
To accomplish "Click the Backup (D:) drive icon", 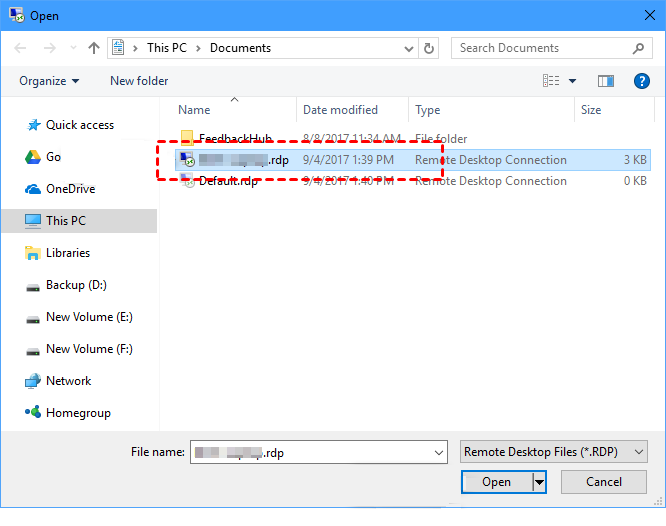I will click(33, 288).
